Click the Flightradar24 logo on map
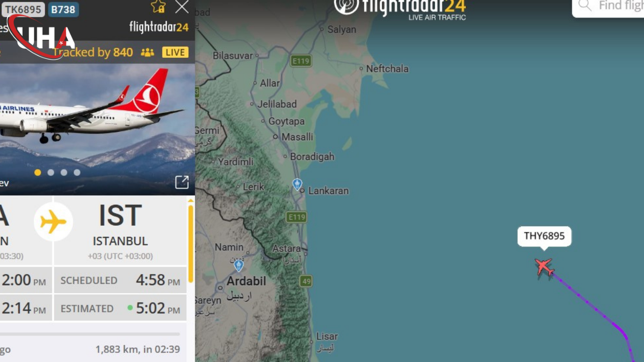This screenshot has width=644, height=362. tap(400, 9)
